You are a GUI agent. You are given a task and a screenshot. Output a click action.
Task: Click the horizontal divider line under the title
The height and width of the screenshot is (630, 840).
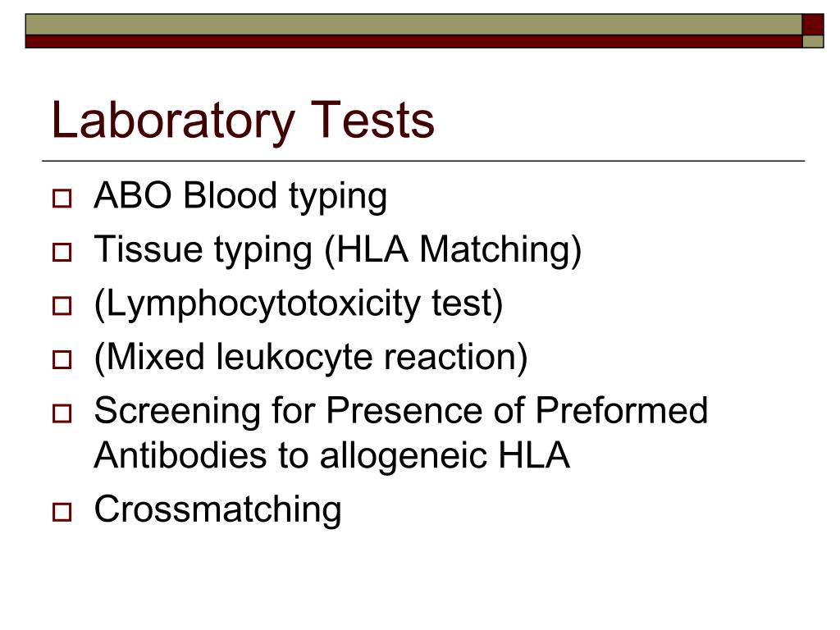[423, 161]
